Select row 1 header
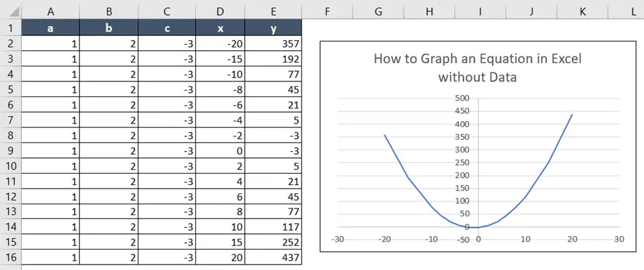Image resolution: width=644 pixels, height=270 pixels. [x=10, y=28]
